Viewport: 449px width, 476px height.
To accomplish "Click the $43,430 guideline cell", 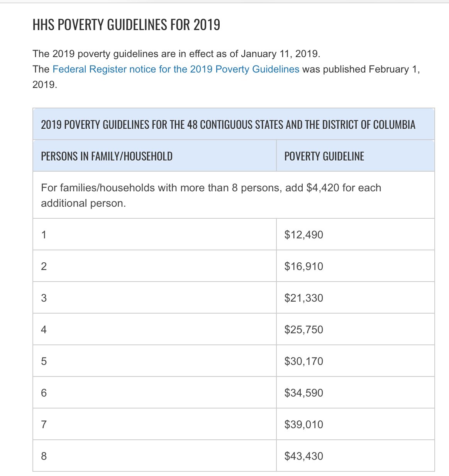I will point(356,456).
